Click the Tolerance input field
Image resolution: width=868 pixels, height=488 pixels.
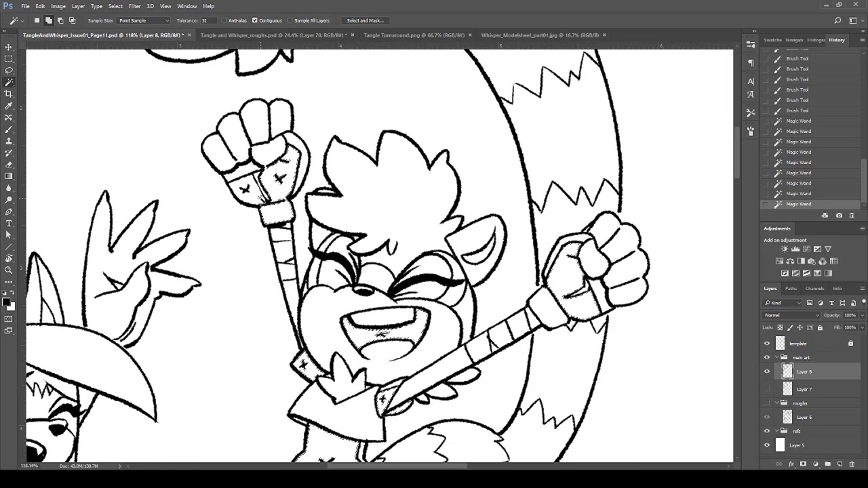click(x=209, y=20)
